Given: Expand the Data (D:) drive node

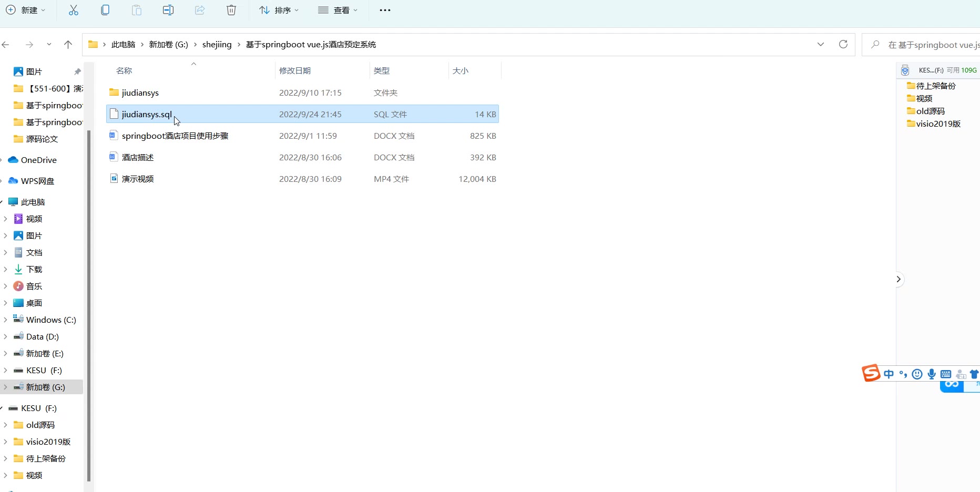Looking at the screenshot, I should point(6,336).
